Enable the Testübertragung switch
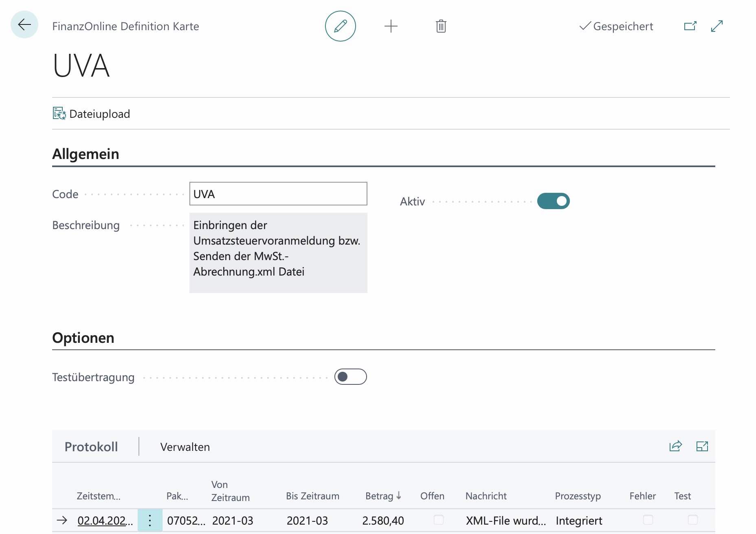Screen dimensions: 756x534 click(350, 377)
